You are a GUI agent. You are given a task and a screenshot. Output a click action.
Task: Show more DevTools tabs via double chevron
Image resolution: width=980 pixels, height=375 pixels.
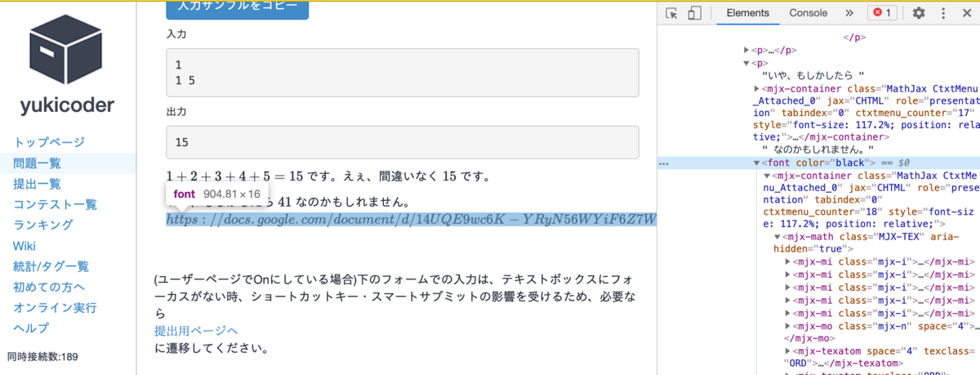pos(849,13)
